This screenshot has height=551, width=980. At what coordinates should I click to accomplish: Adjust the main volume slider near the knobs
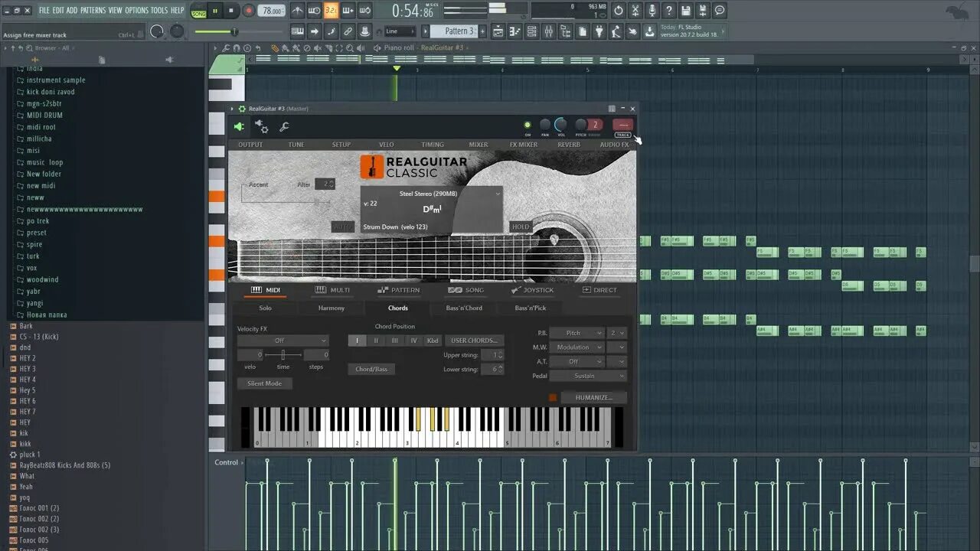pos(240,31)
